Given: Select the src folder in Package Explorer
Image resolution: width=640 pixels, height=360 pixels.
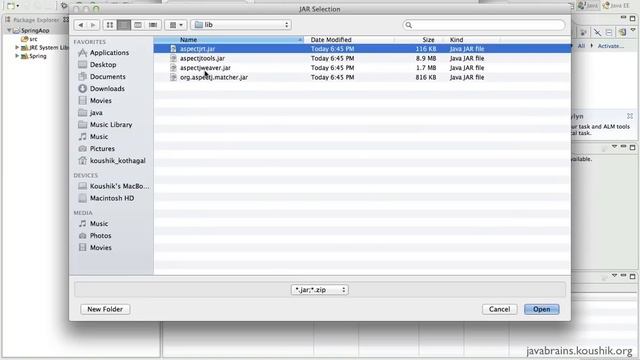Looking at the screenshot, I should click(x=33, y=39).
